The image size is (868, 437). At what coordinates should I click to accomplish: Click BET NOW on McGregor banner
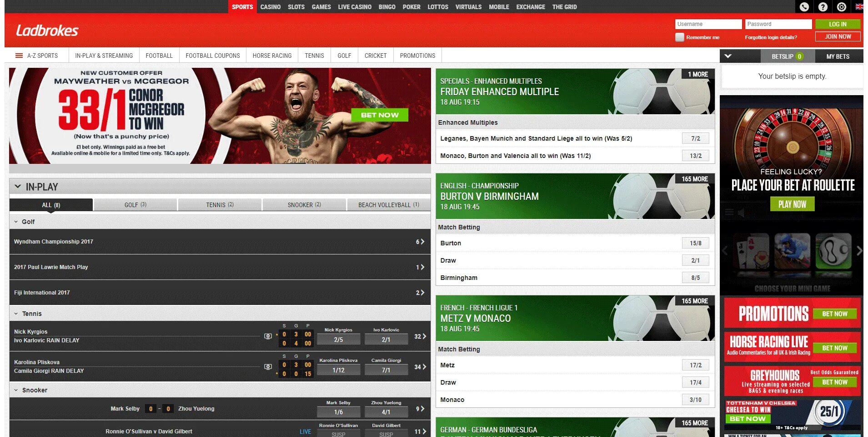click(380, 115)
